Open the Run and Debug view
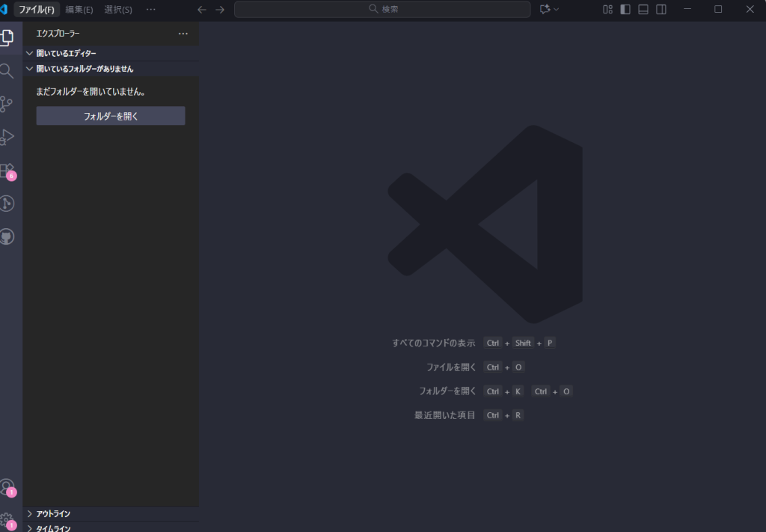Image resolution: width=766 pixels, height=532 pixels. [7, 137]
